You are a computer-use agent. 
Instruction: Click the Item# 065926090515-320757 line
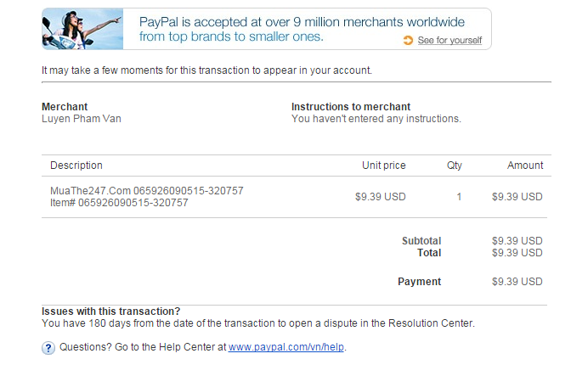click(x=119, y=203)
